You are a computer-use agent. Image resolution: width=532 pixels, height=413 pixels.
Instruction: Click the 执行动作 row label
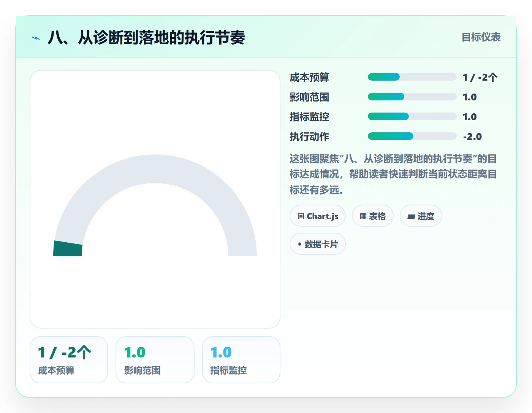(309, 137)
